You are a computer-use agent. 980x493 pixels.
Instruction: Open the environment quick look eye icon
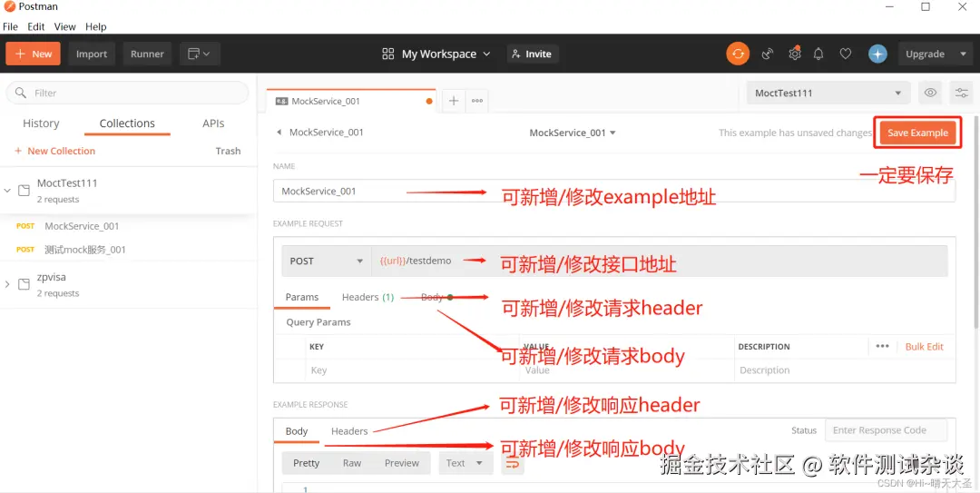(x=931, y=94)
